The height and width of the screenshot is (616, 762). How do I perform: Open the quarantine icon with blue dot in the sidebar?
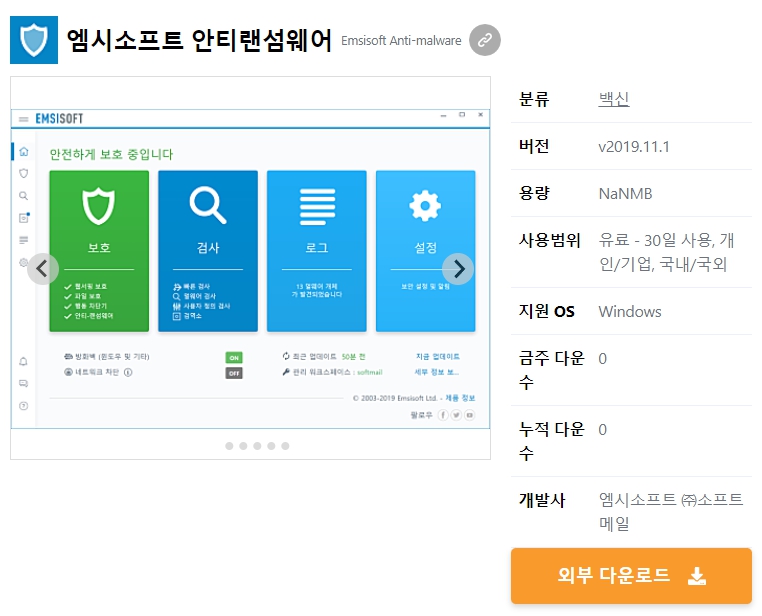click(24, 218)
